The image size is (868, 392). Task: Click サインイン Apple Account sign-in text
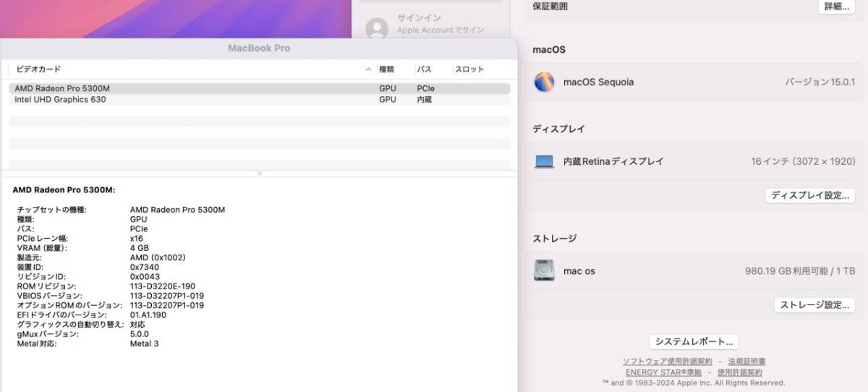tap(419, 17)
